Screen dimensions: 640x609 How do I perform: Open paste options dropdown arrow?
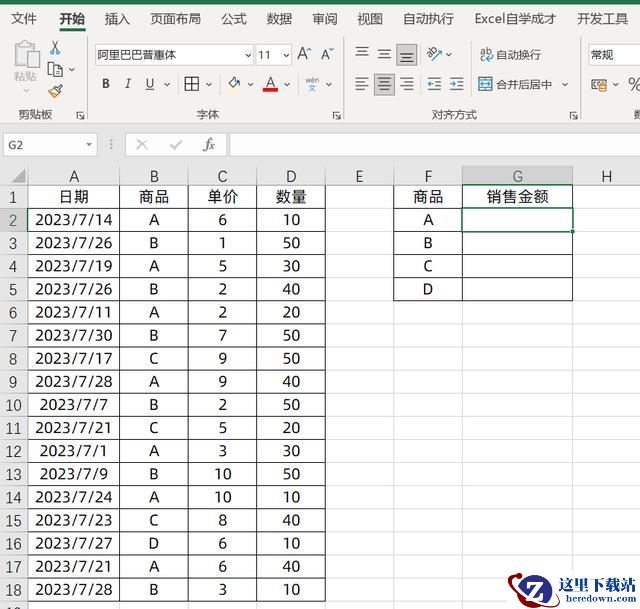pyautogui.click(x=27, y=91)
